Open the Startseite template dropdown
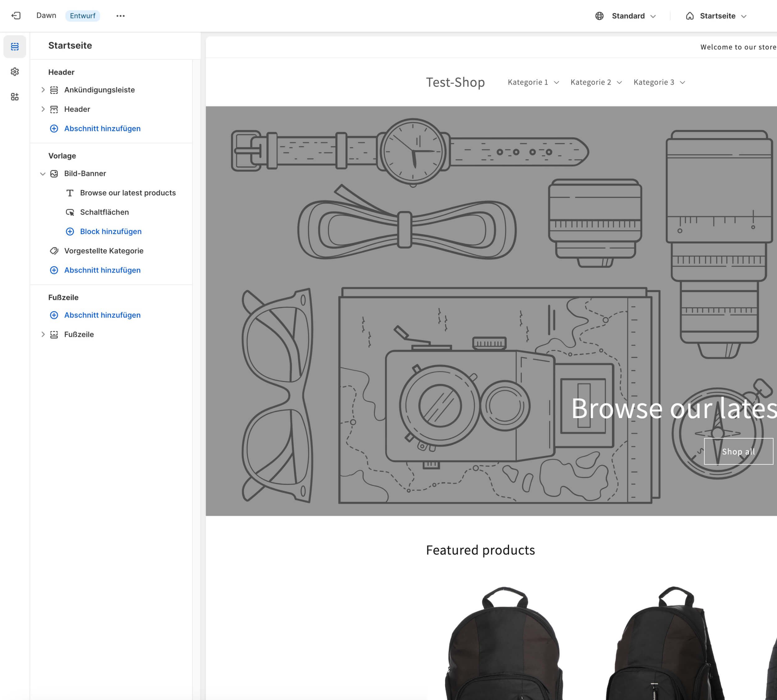This screenshot has height=700, width=777. pyautogui.click(x=722, y=16)
